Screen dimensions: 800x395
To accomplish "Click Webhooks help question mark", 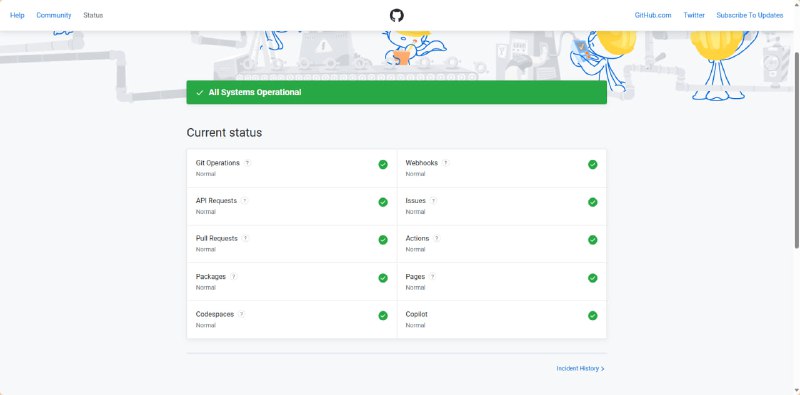I will pos(445,163).
